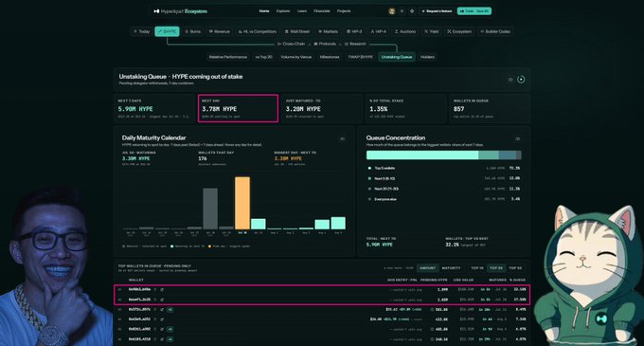Image resolution: width=644 pixels, height=346 pixels.
Task: Open the external link for first wallet row
Action: click(162, 289)
